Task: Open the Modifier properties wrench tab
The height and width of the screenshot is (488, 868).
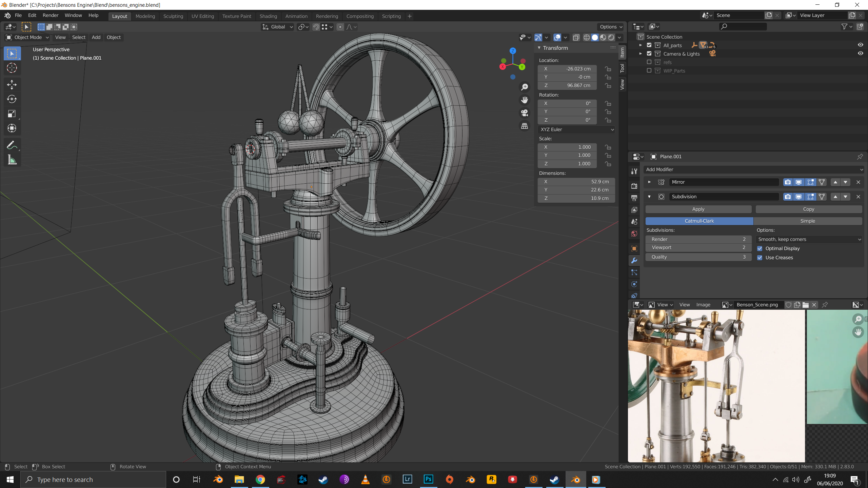Action: (x=634, y=260)
